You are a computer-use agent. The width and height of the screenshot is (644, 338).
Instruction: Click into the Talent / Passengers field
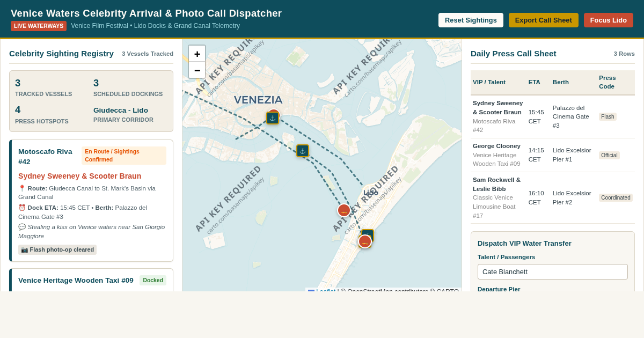pos(553,271)
